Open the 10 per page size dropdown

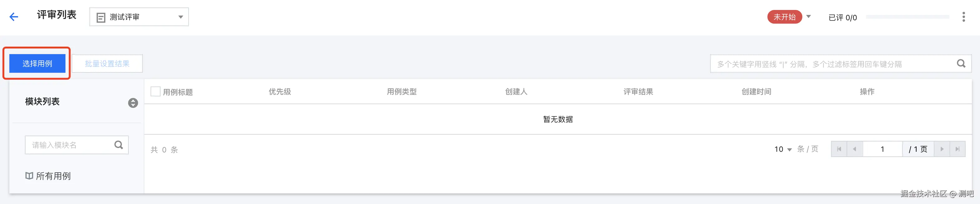(x=783, y=149)
